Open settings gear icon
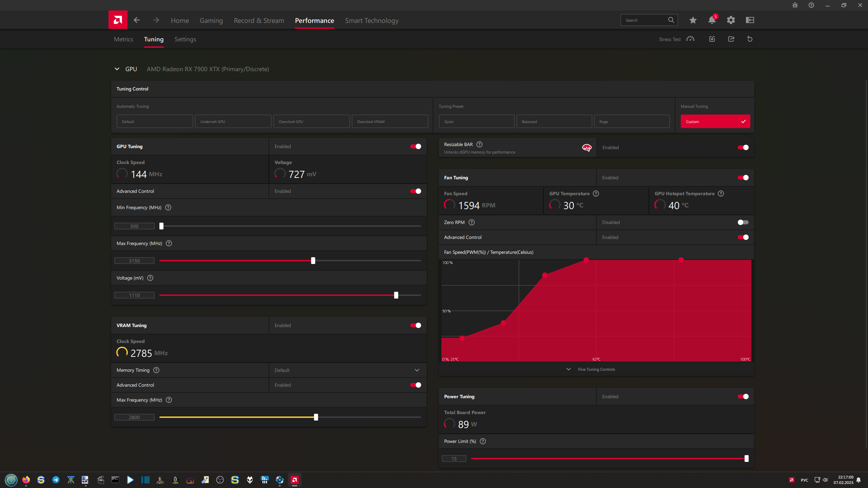 (731, 20)
